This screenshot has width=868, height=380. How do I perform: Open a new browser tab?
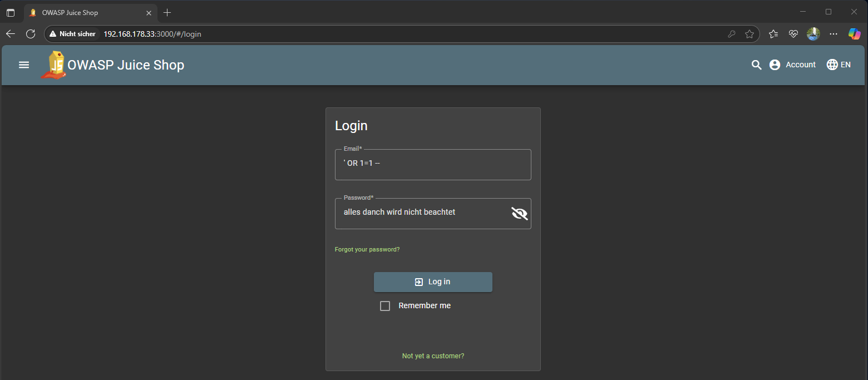point(167,12)
